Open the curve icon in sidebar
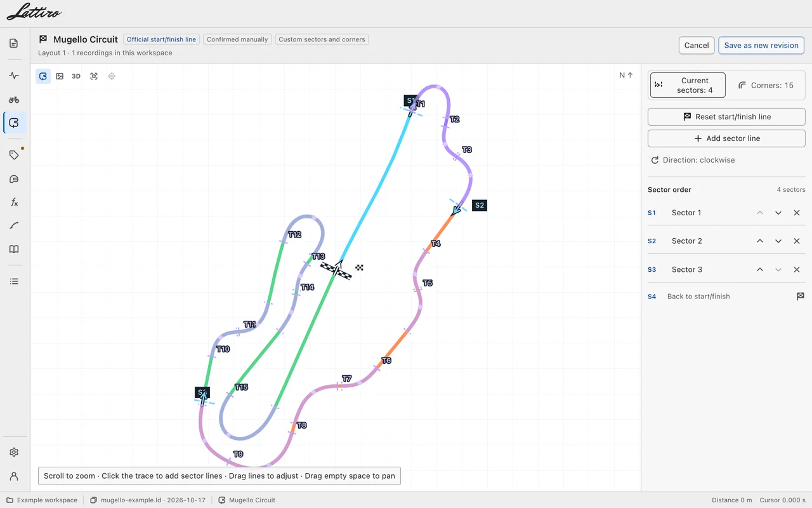Screen dimensions: 812x508 [14, 225]
